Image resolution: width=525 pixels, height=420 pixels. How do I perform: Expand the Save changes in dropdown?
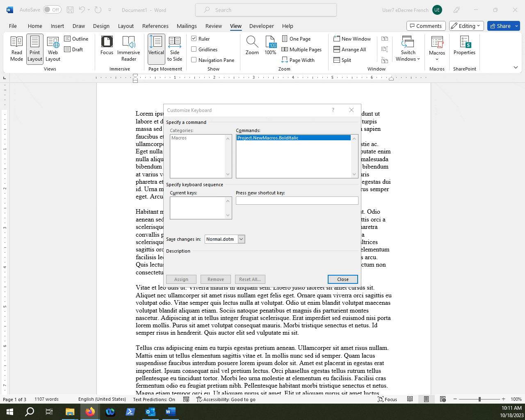(x=241, y=239)
